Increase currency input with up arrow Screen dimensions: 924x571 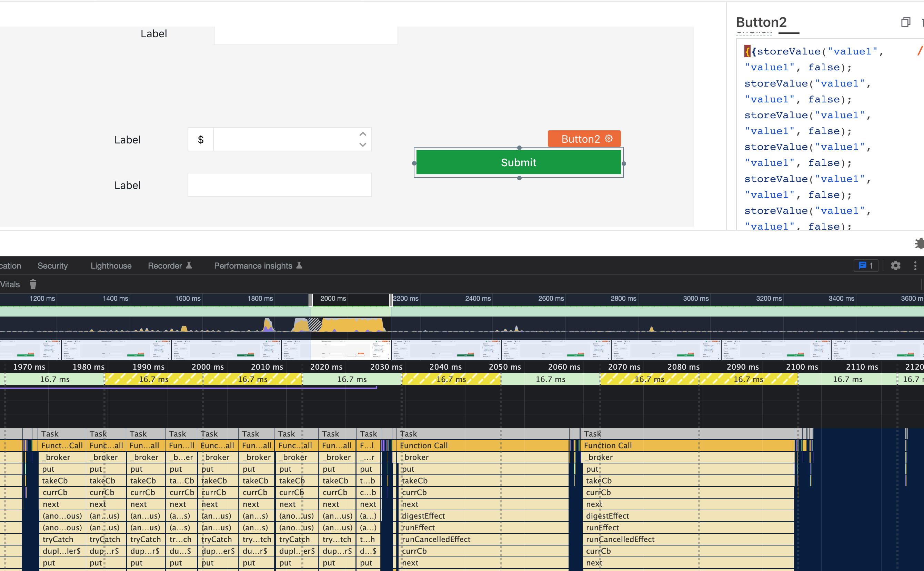[362, 134]
